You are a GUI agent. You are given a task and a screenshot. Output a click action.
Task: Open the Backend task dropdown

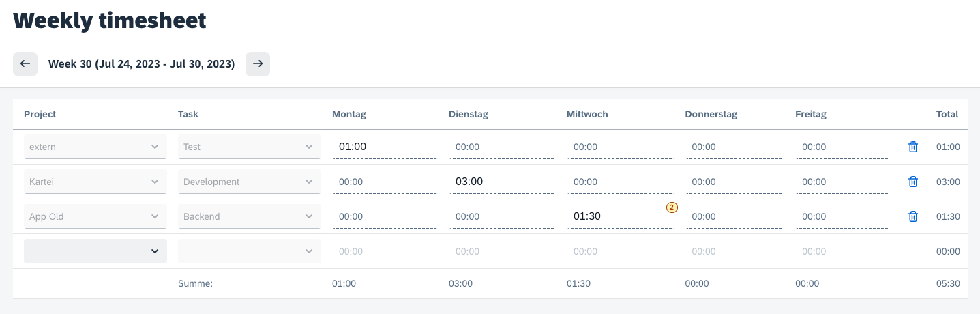coord(250,216)
